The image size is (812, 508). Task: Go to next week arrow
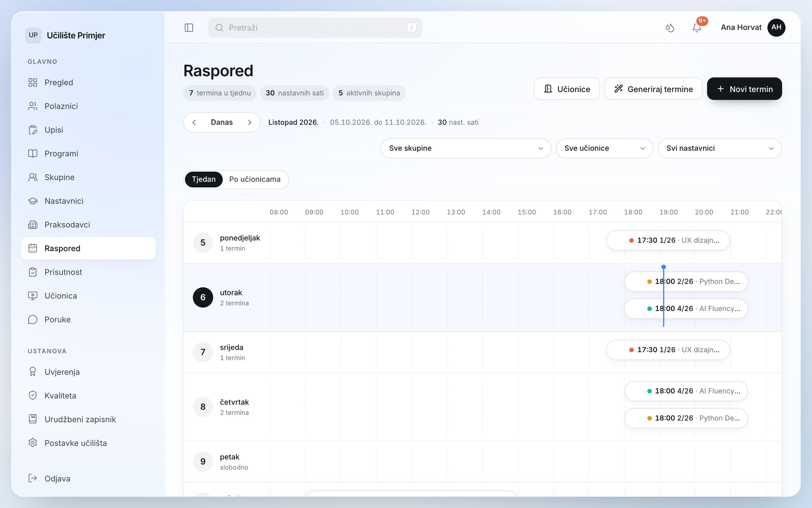pos(250,122)
